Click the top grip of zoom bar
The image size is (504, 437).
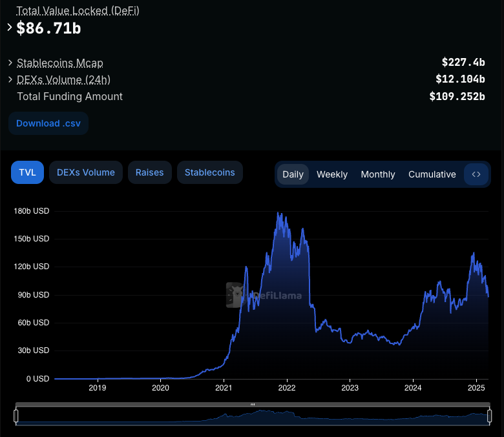point(253,404)
